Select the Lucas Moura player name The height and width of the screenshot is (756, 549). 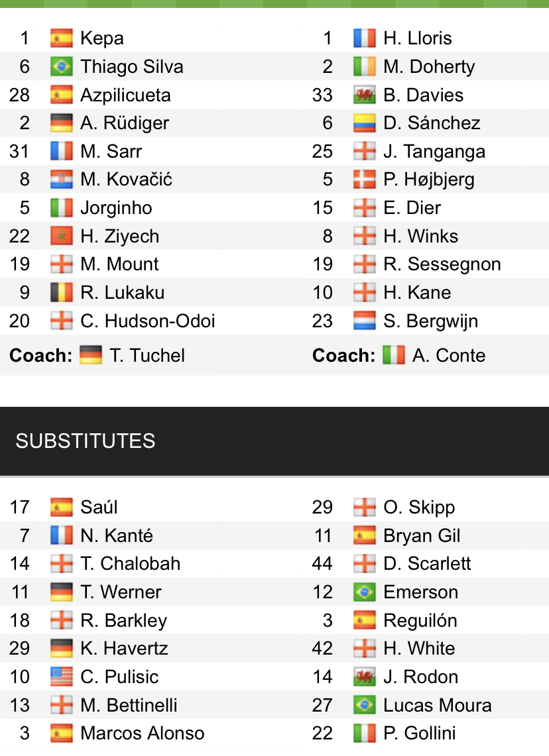pos(437,706)
